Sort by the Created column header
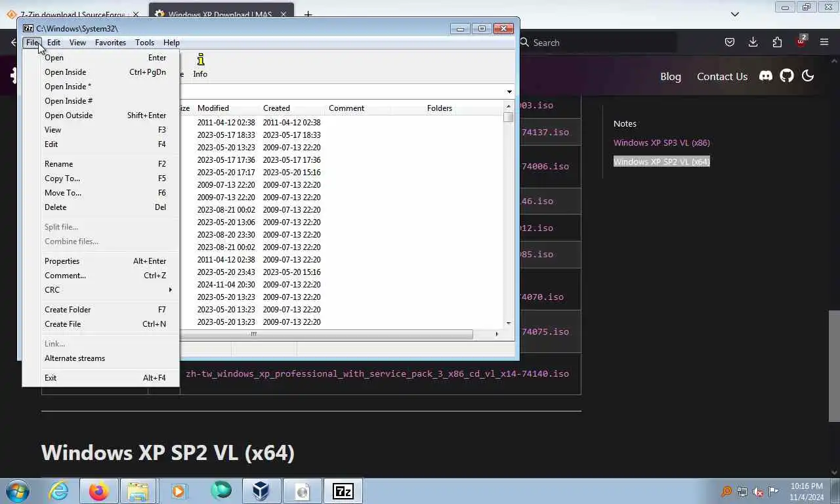840x504 pixels. pyautogui.click(x=291, y=108)
